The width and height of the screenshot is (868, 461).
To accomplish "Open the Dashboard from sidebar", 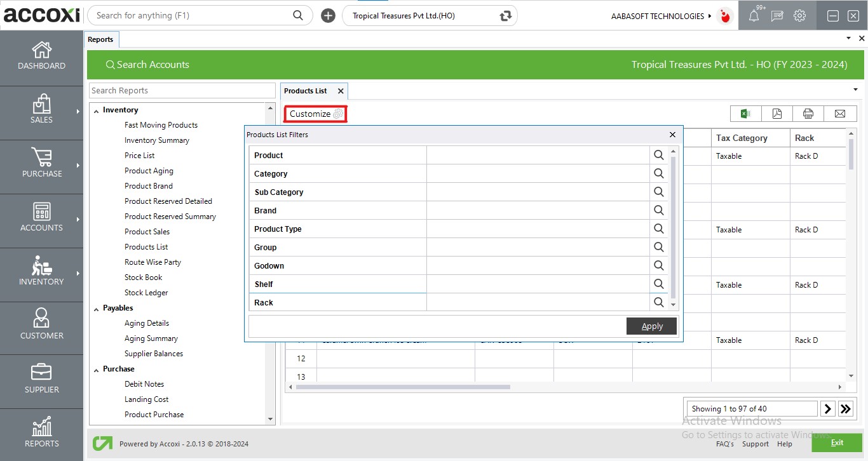I will click(41, 56).
